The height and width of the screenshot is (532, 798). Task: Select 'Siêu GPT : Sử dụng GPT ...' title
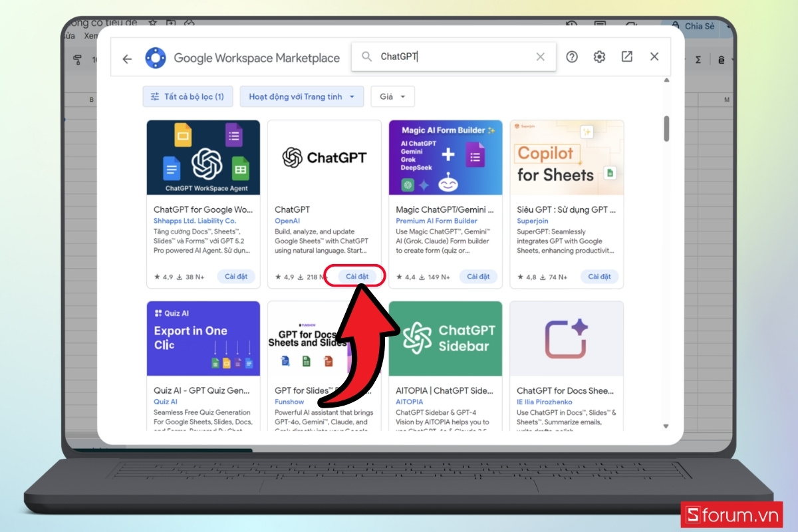pyautogui.click(x=567, y=209)
